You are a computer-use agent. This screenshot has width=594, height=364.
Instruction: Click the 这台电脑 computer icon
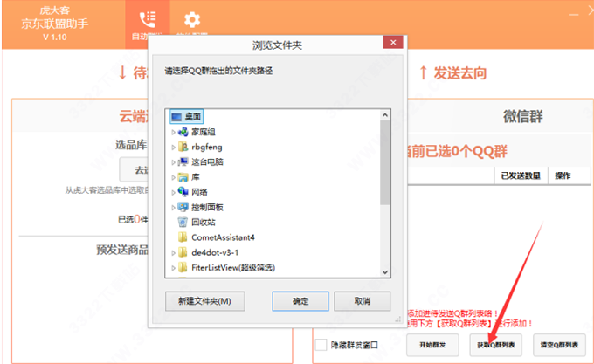coord(183,162)
